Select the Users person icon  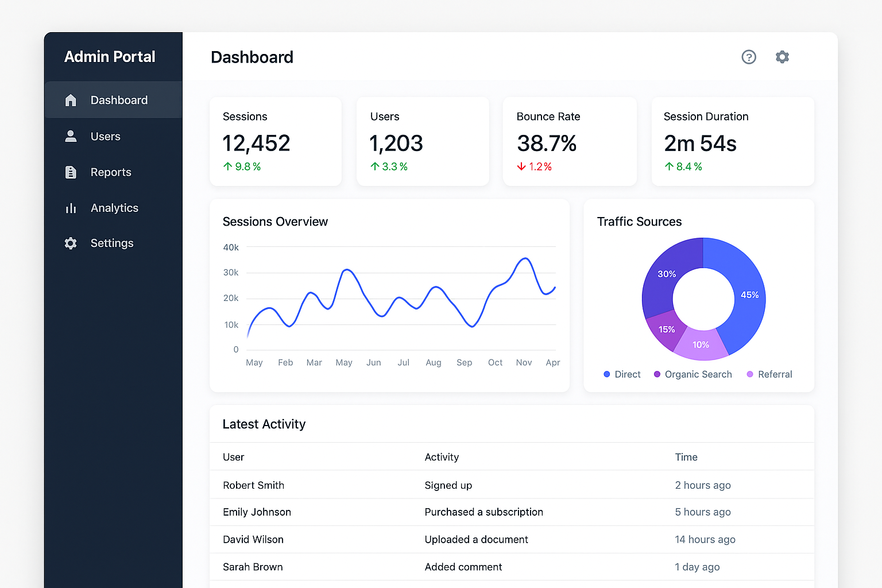coord(71,136)
